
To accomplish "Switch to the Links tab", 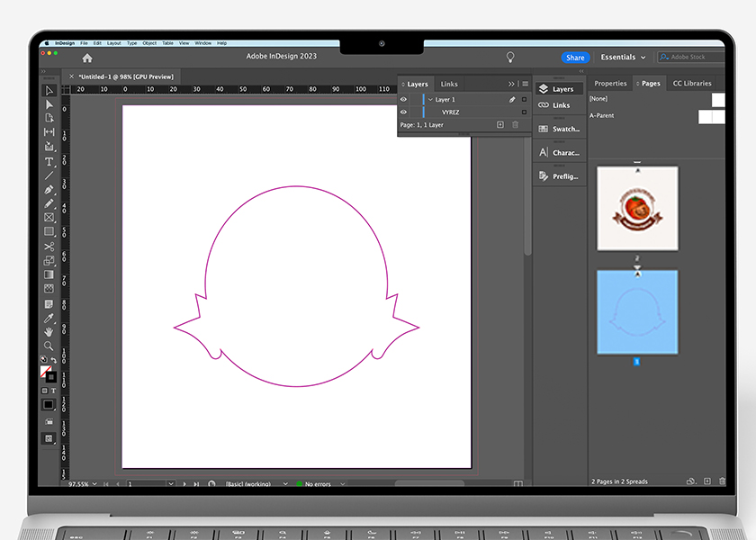I will pyautogui.click(x=449, y=84).
